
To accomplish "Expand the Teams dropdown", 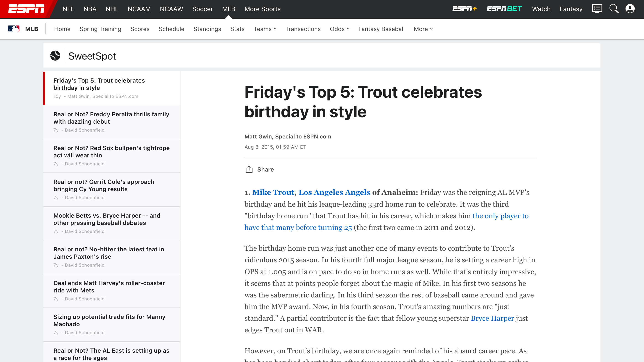I will 265,29.
